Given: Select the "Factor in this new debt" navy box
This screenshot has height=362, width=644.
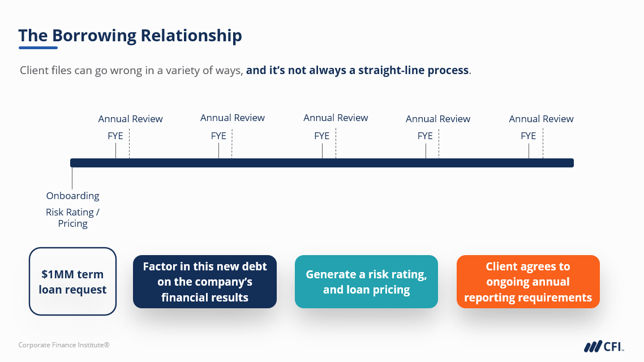Looking at the screenshot, I should [x=205, y=282].
